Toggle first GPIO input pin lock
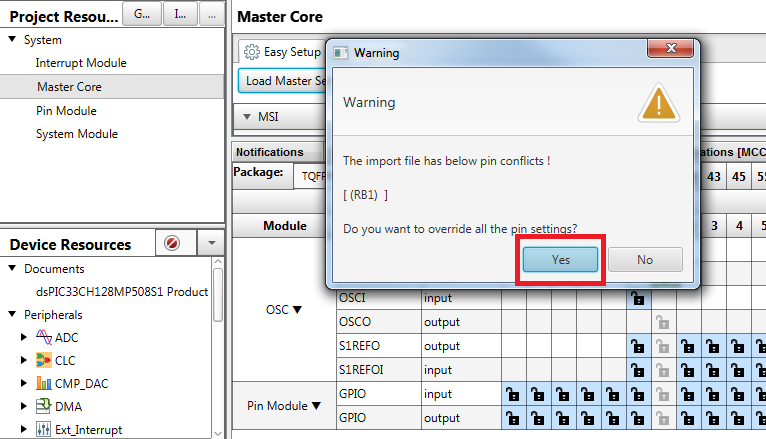This screenshot has height=439, width=766. click(510, 394)
